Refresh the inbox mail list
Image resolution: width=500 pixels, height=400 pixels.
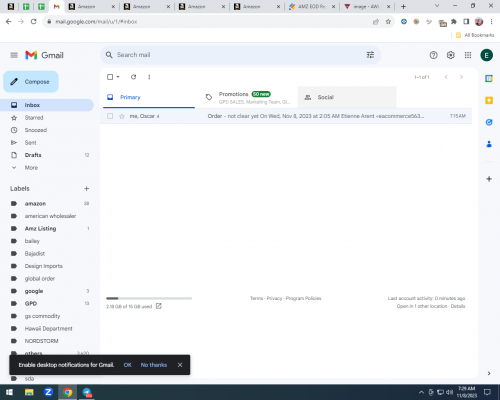133,77
